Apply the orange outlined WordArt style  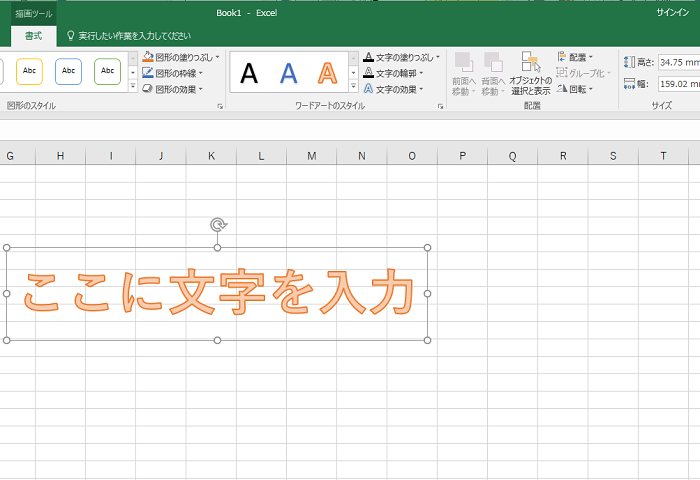(x=327, y=72)
